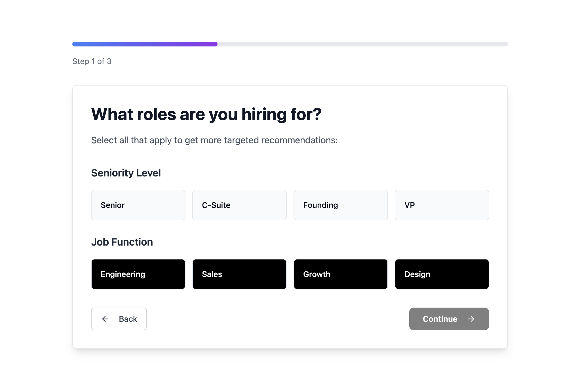Screen dimensions: 574x392
Task: Click the "Step 1 of 3" indicator
Action: coord(92,61)
